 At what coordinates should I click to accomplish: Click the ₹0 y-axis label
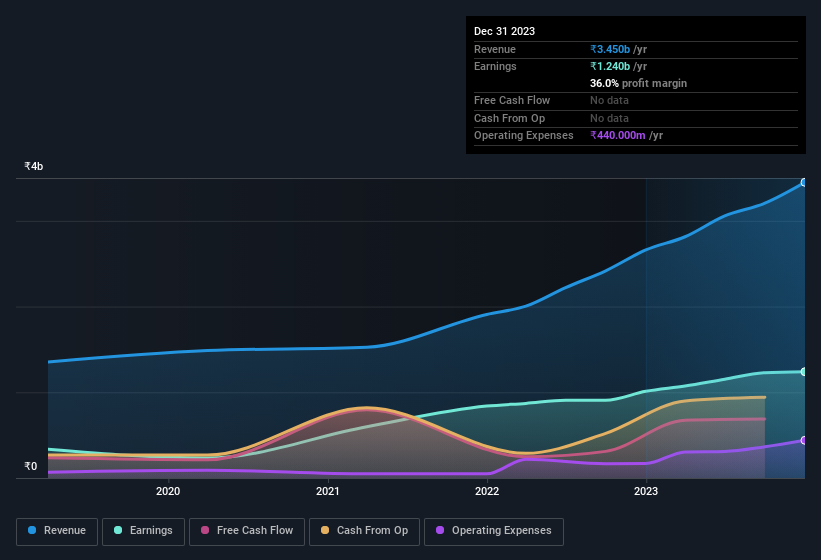click(30, 466)
